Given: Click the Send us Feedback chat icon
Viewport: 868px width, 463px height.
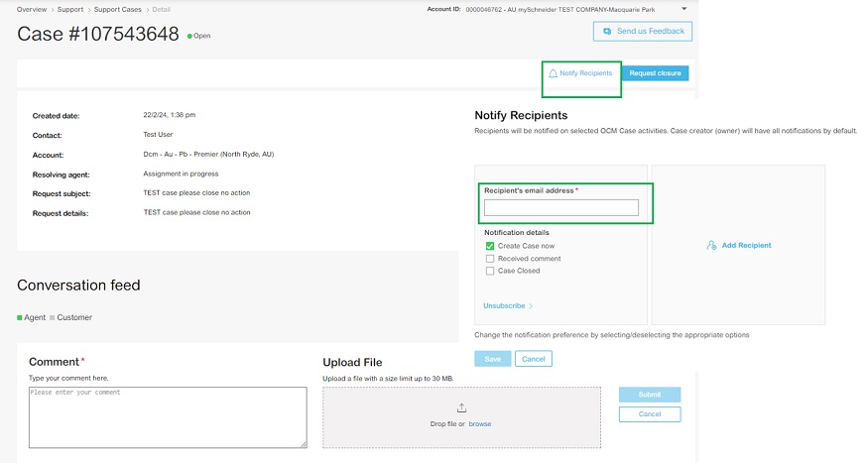Looking at the screenshot, I should click(x=607, y=32).
